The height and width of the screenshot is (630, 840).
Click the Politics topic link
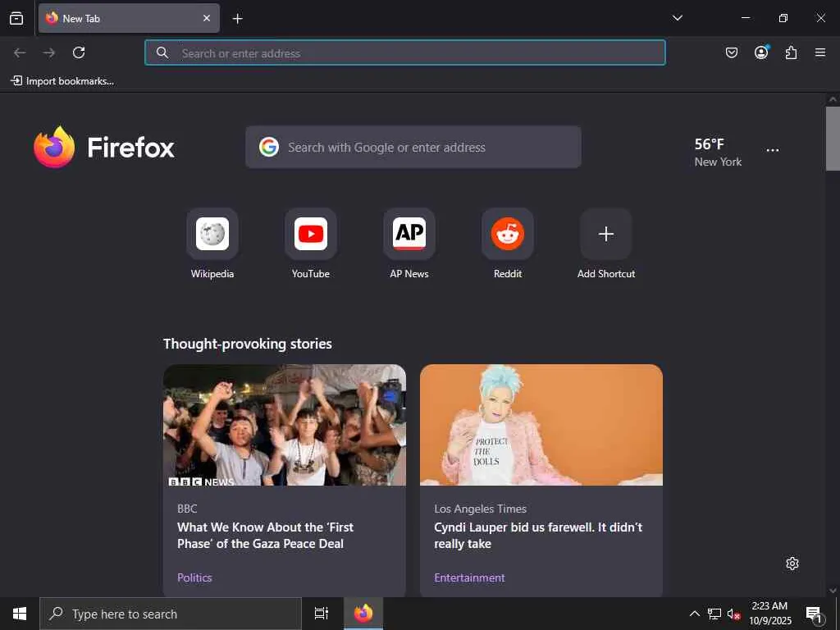(x=194, y=577)
